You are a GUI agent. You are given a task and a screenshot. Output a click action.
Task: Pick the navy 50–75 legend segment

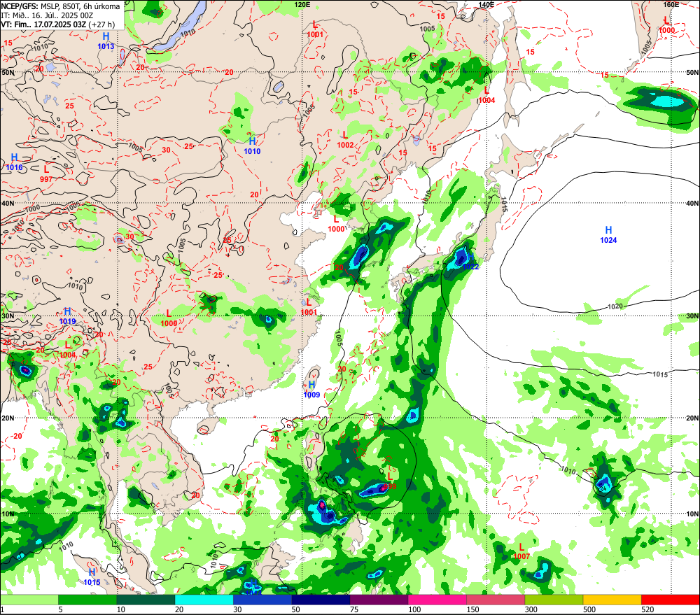point(321,600)
